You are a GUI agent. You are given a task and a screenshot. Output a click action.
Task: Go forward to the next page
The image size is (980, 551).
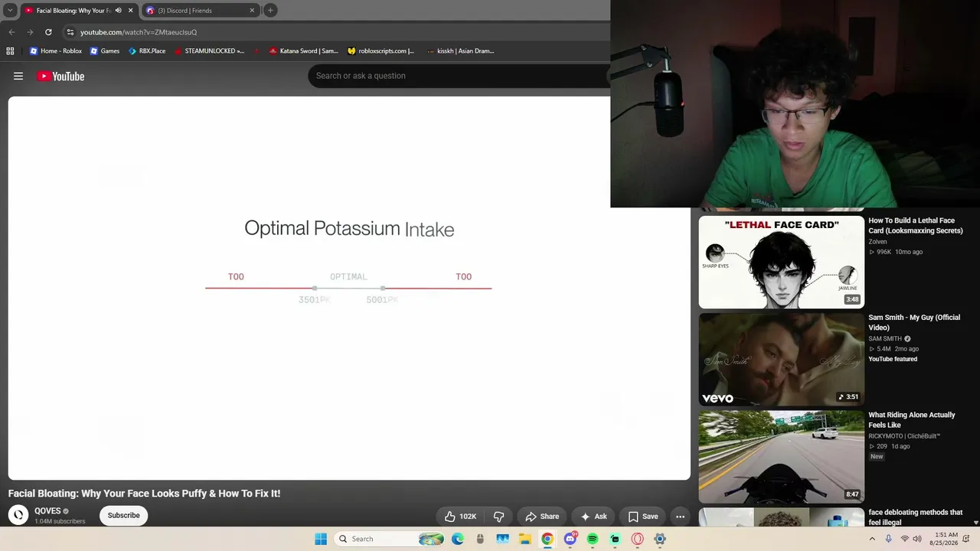coord(30,32)
